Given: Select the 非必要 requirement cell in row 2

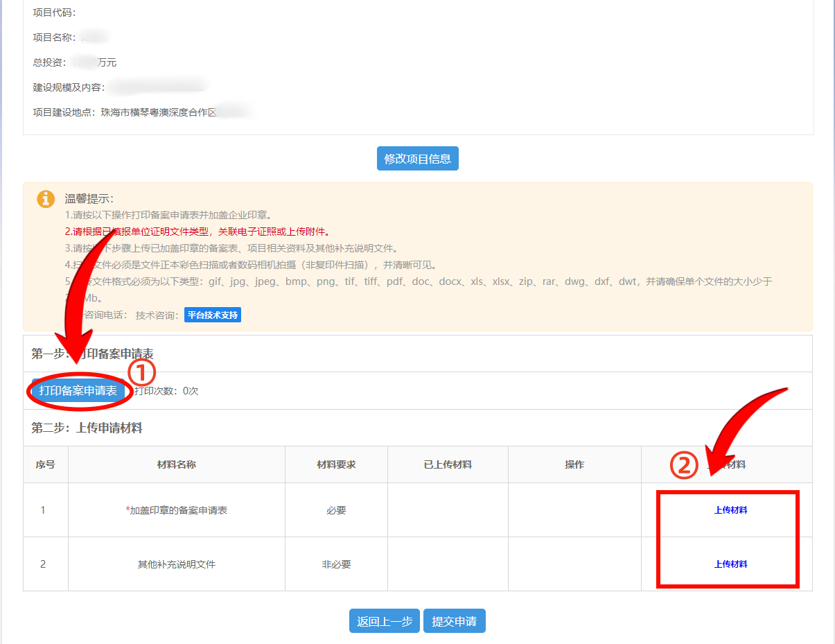Looking at the screenshot, I should coord(335,564).
